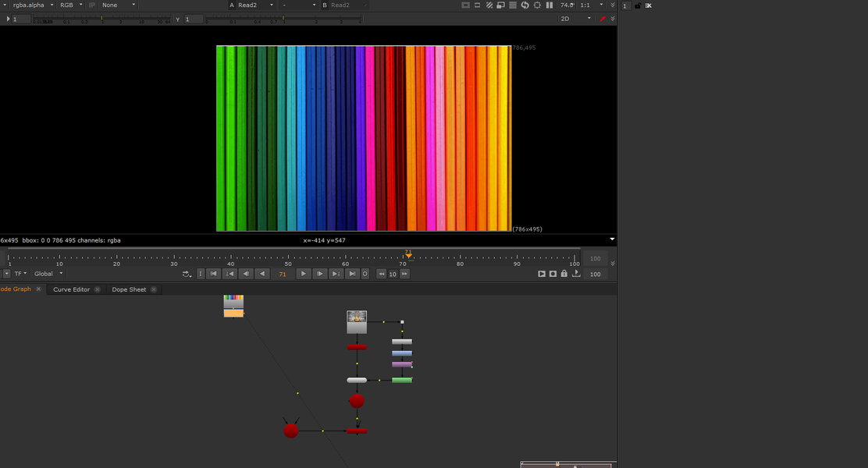Close the Curve Editor tab
This screenshot has width=868, height=468.
[x=98, y=289]
